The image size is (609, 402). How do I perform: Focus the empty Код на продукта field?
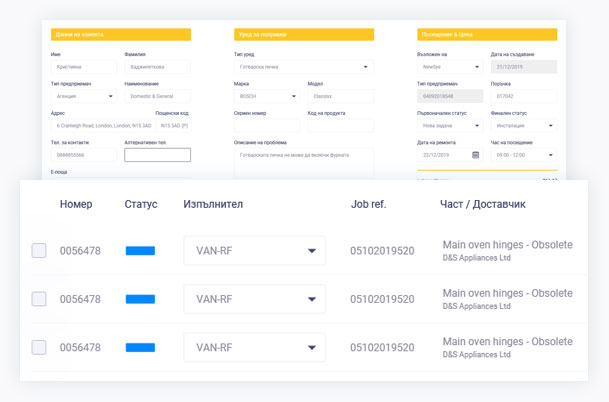pyautogui.click(x=341, y=125)
